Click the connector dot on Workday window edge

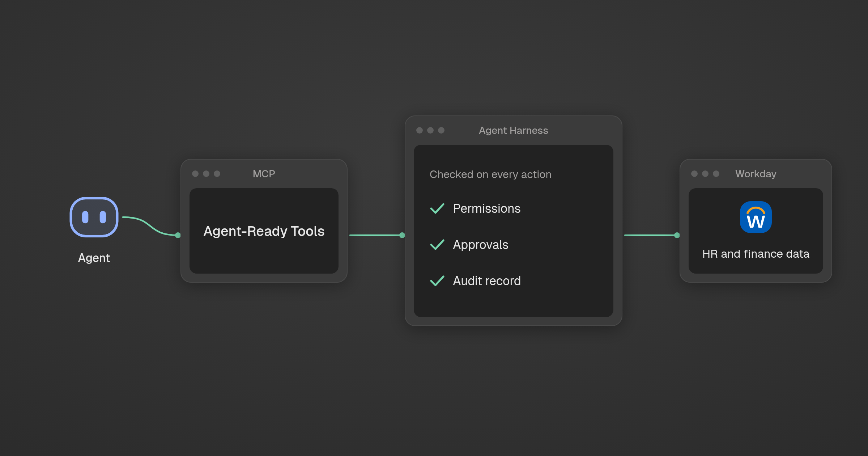(677, 235)
